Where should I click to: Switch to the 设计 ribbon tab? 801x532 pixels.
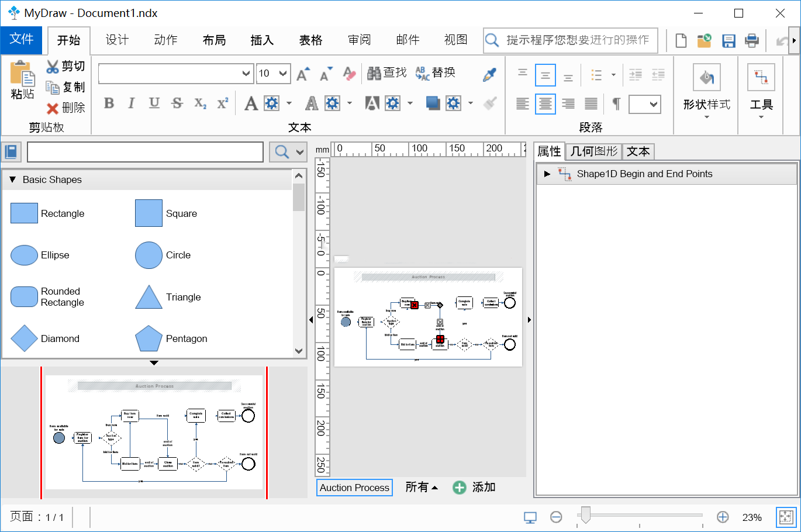(x=117, y=40)
